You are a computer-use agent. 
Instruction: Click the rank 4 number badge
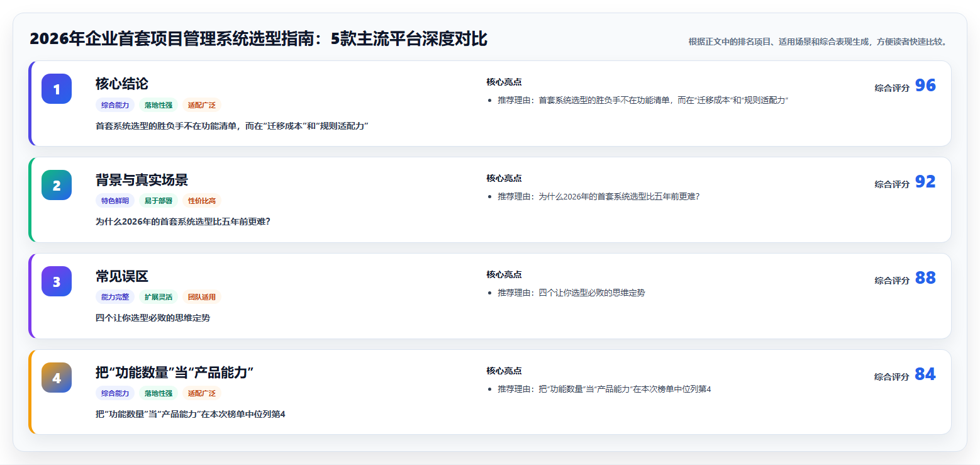[57, 378]
